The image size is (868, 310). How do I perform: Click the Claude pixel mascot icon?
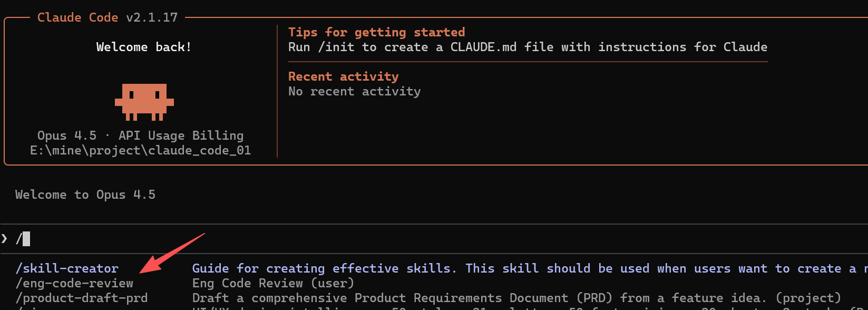coord(144,101)
